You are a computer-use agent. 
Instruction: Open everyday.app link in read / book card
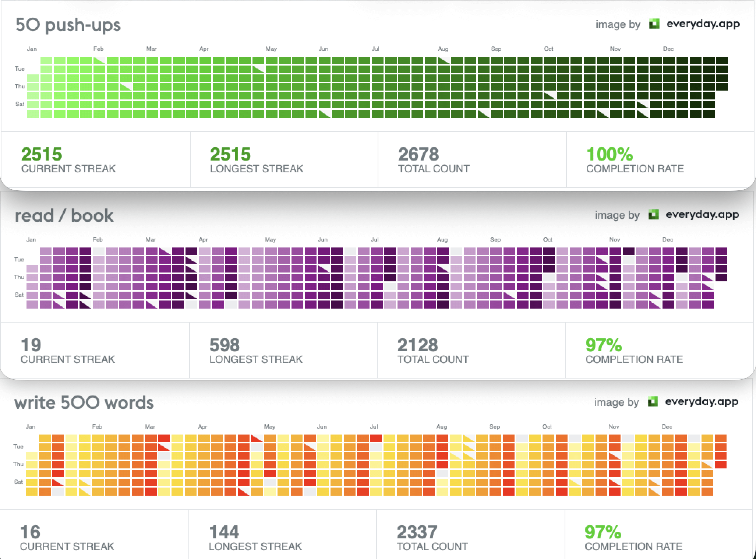pos(702,215)
